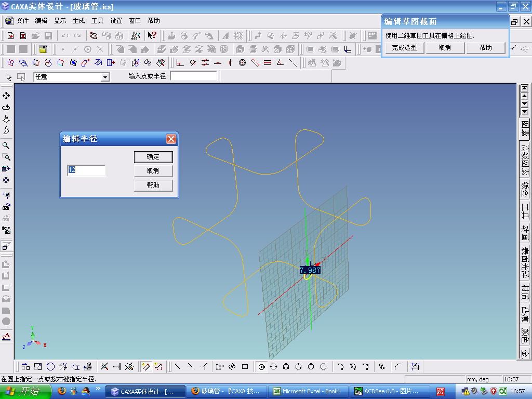Select the pan view tool
Screen dimensions: 532x399
click(x=6, y=96)
